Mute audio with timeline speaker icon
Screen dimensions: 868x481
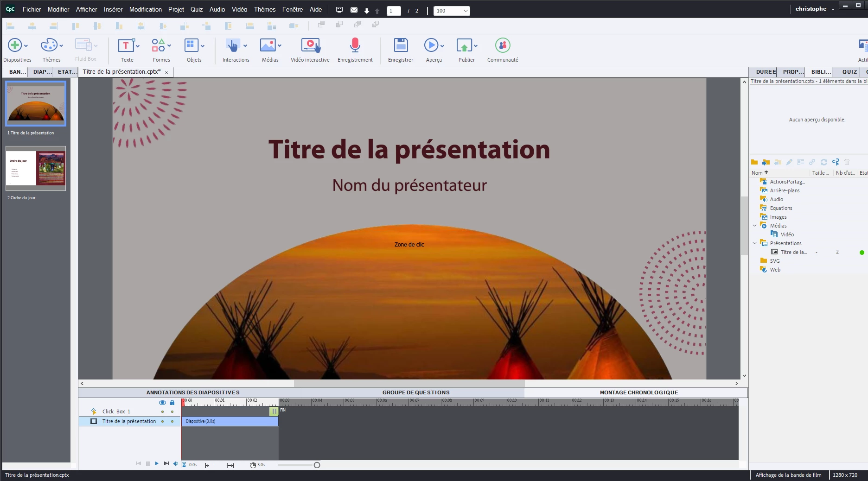(176, 463)
